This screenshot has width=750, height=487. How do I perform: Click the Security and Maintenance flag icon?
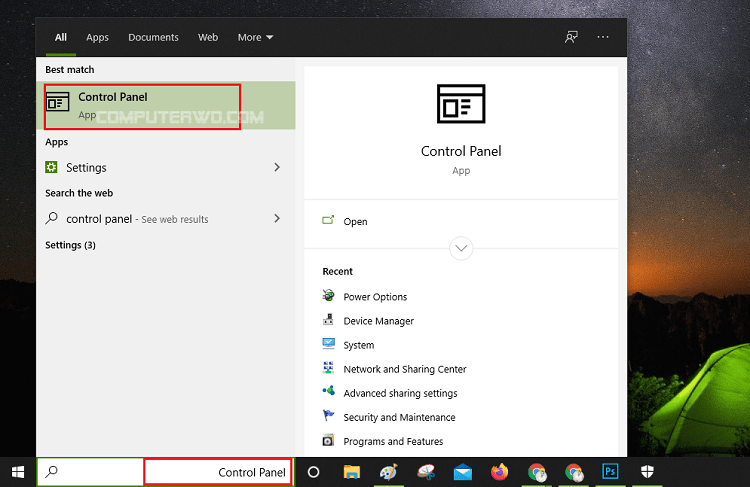328,415
